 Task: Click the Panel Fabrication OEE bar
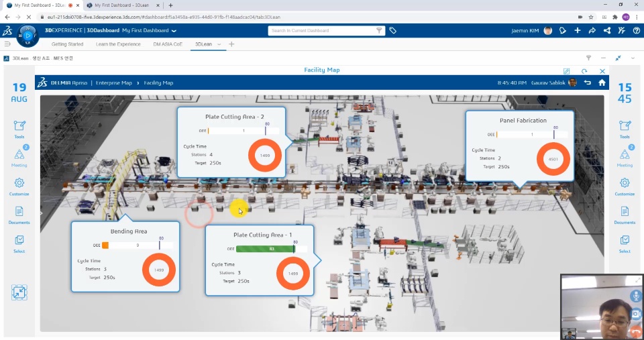[x=532, y=134]
